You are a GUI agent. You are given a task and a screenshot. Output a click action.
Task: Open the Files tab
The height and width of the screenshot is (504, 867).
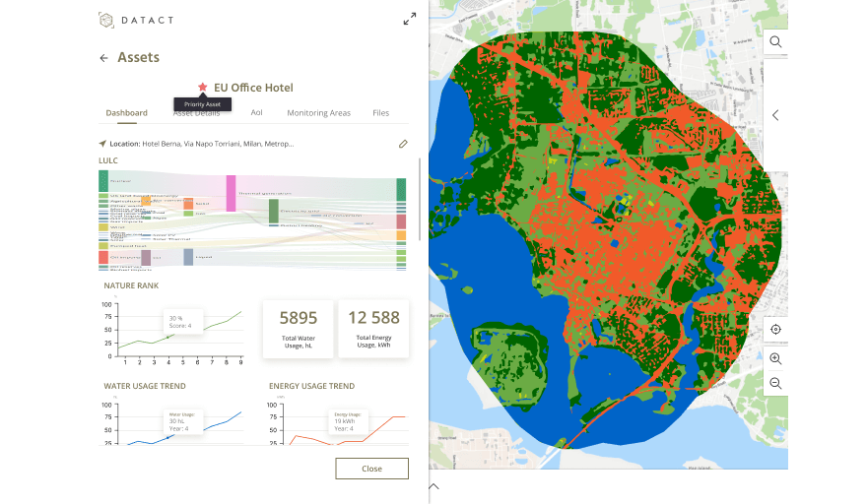point(380,113)
